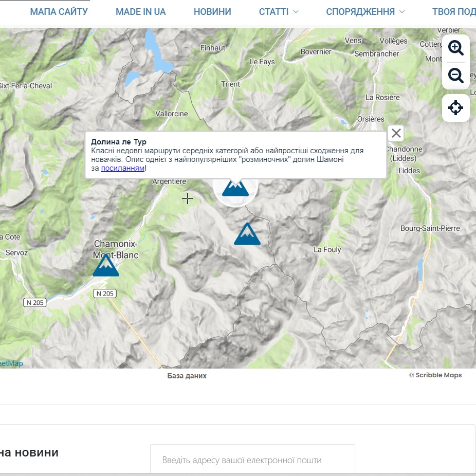Close the Долина ле Тур popup
This screenshot has height=476, width=476.
tap(396, 133)
